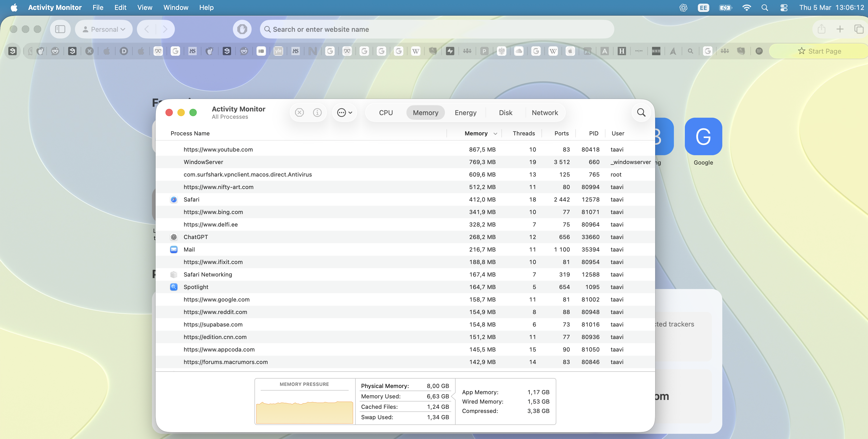Sort by the User column header
Viewport: 868px width, 439px height.
click(618, 134)
